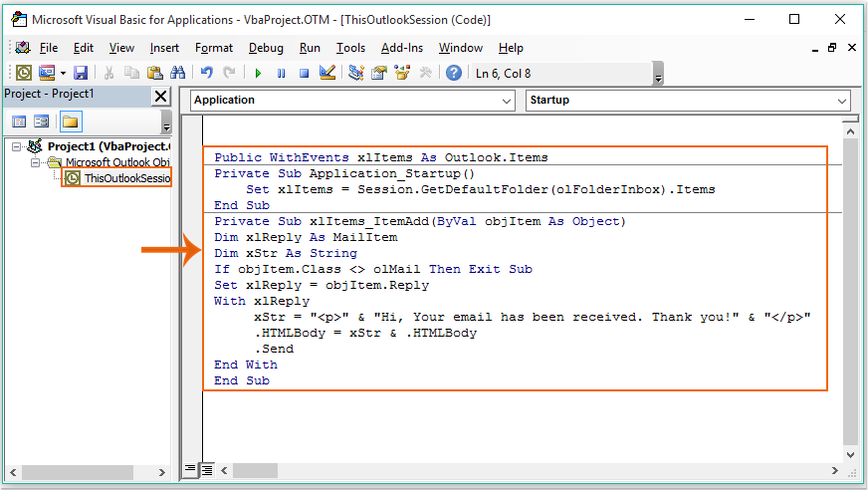The height and width of the screenshot is (490, 868).
Task: Click the Find binoculars icon
Action: pyautogui.click(x=178, y=73)
